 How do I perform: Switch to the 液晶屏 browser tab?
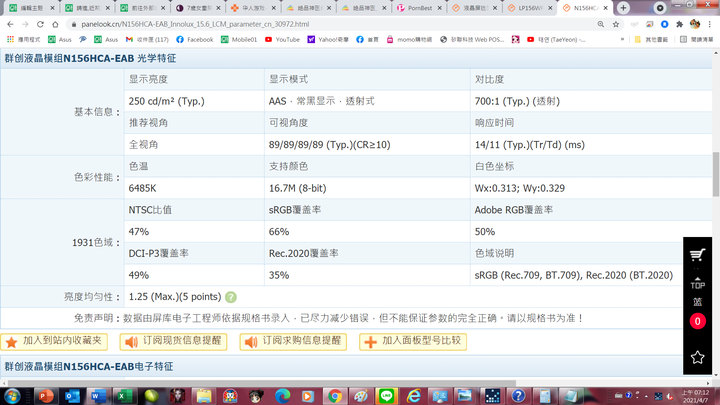coord(475,8)
